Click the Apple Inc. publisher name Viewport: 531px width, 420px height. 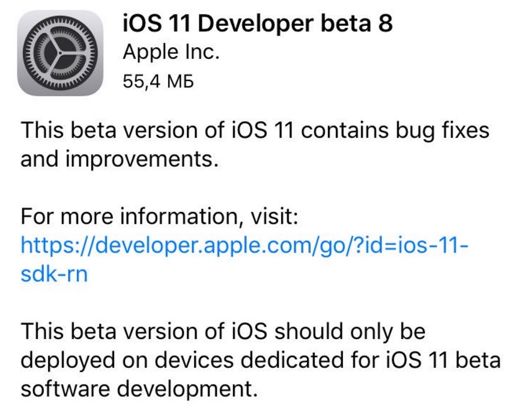[x=171, y=52]
